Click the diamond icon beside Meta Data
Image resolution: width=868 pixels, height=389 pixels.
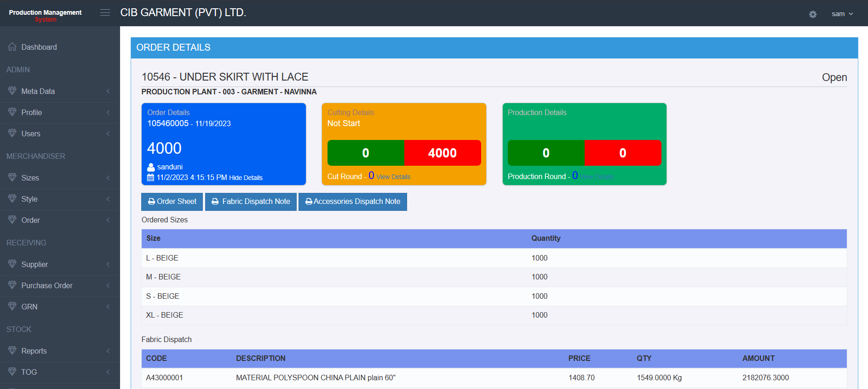point(12,91)
